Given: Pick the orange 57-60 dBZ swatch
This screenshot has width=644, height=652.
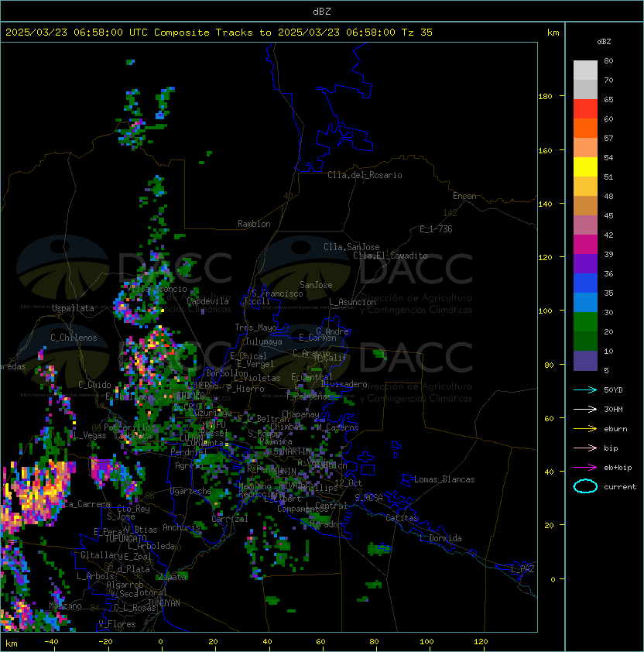Looking at the screenshot, I should (x=585, y=128).
